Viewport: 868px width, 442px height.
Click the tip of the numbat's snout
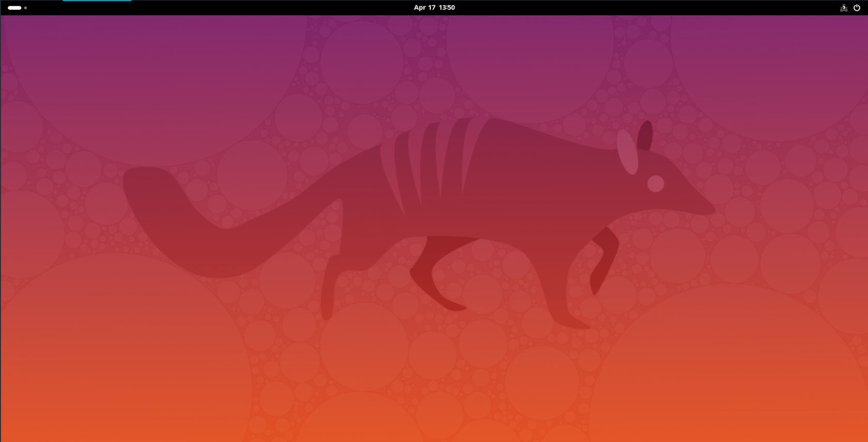[711, 210]
